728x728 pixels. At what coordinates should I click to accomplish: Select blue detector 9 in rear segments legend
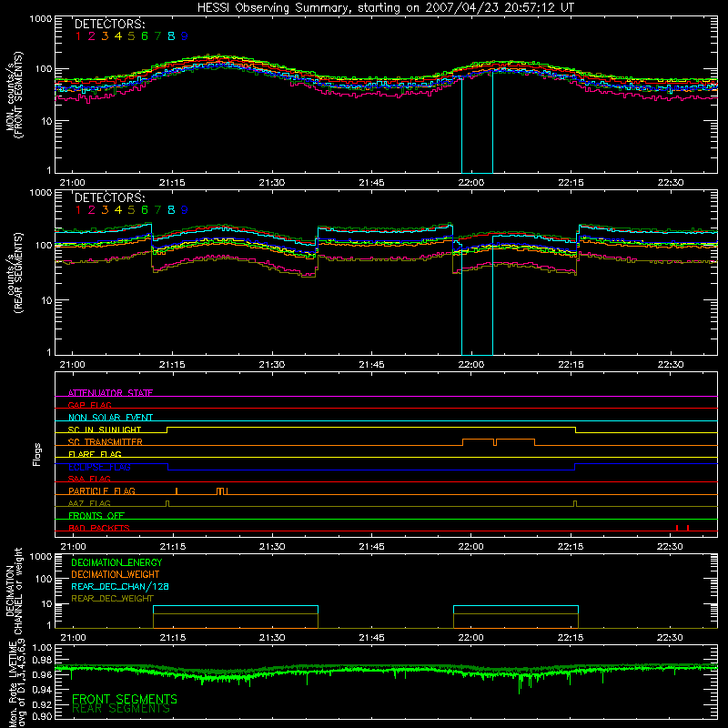click(x=185, y=210)
